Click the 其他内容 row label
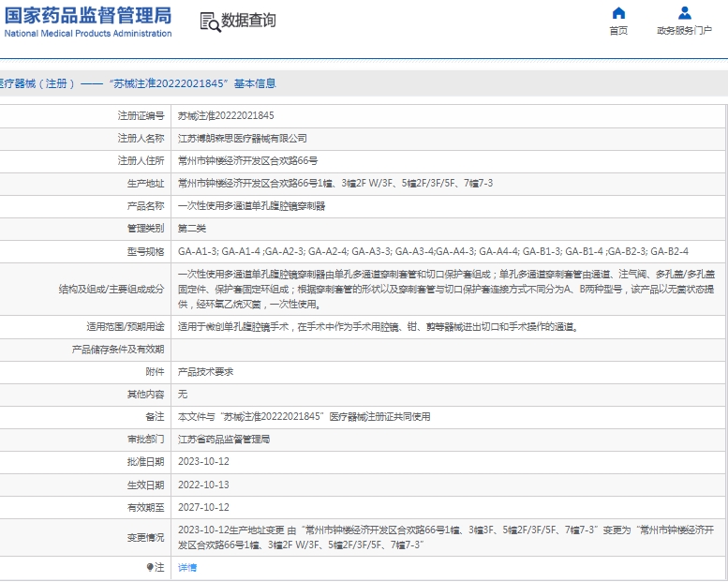728x582 pixels. (x=146, y=395)
